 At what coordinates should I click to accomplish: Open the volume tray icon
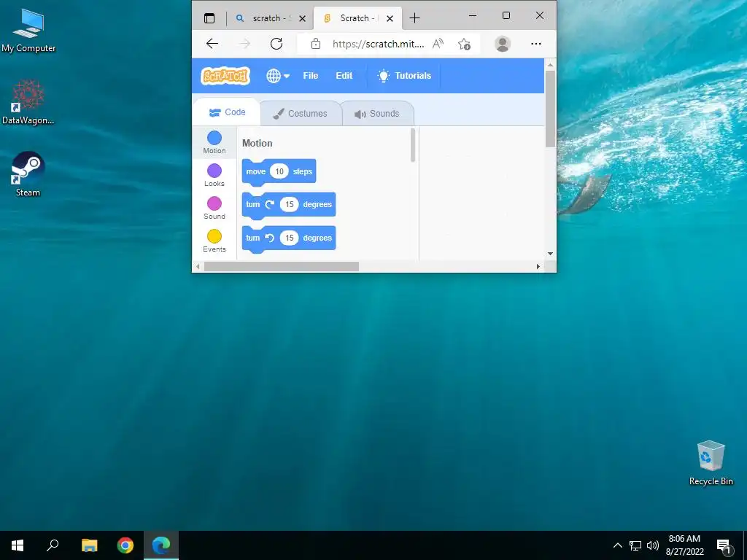pos(653,545)
